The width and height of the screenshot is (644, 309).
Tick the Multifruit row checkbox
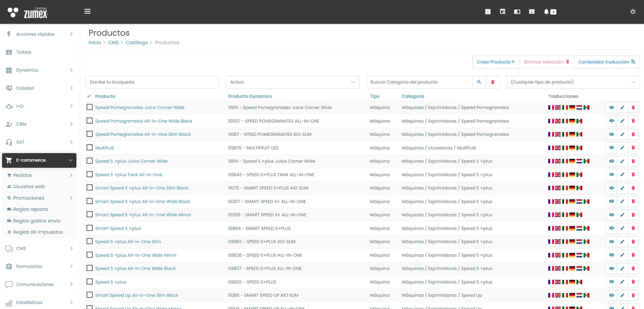90,148
